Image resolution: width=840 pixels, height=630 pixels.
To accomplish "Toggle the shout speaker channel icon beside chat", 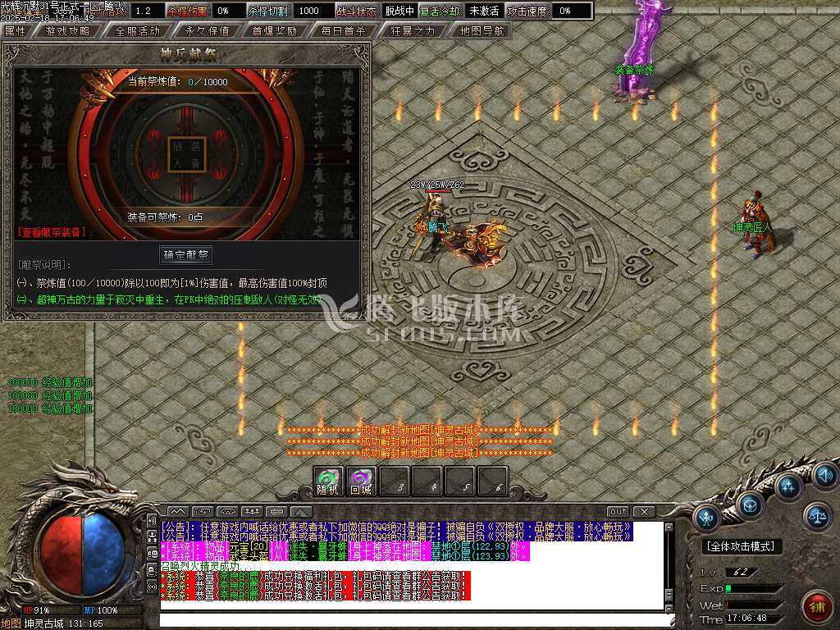I will click(x=152, y=521).
